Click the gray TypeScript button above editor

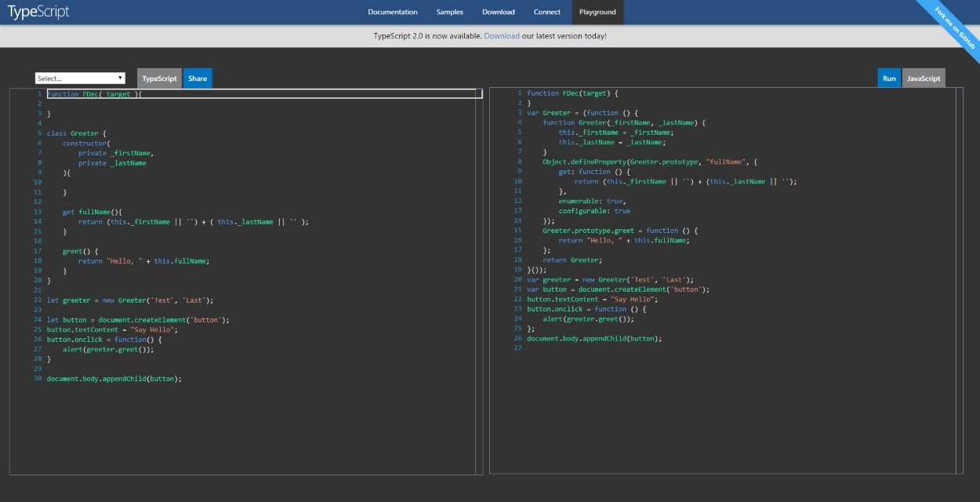point(160,78)
